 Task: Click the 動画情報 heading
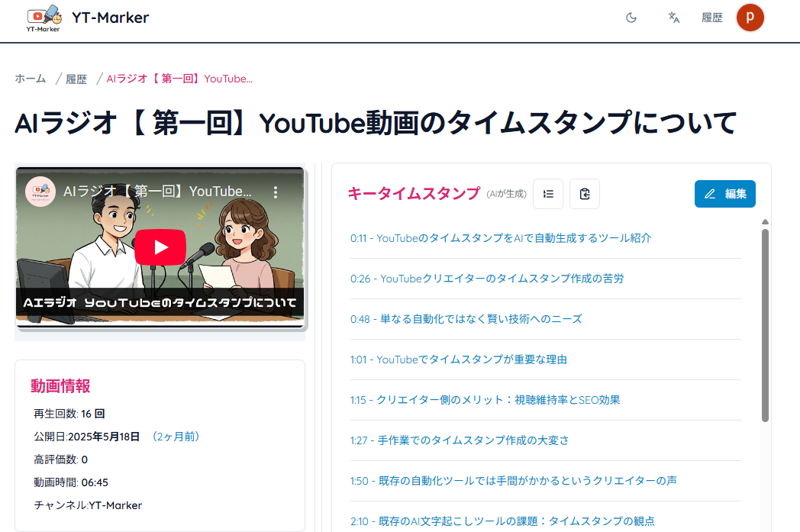coord(60,386)
